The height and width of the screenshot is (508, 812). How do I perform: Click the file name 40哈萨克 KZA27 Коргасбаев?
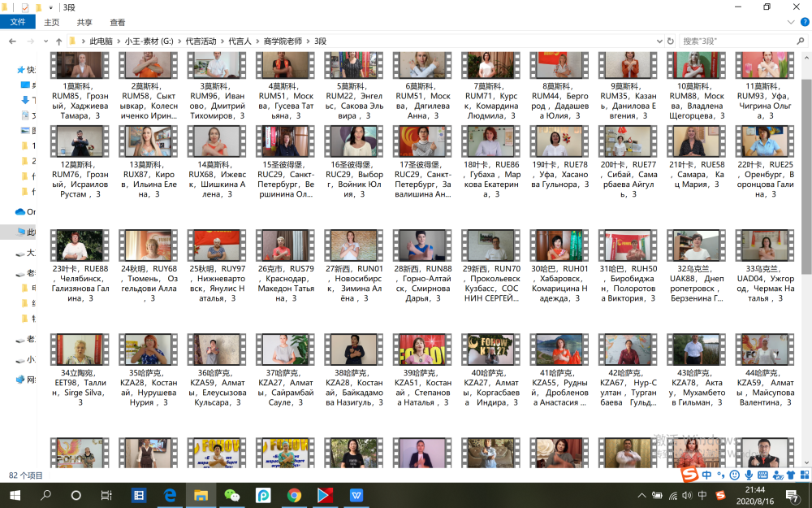click(x=491, y=388)
